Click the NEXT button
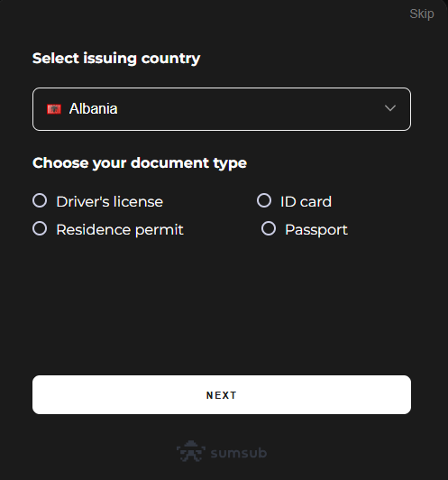The image size is (448, 480). click(x=222, y=394)
